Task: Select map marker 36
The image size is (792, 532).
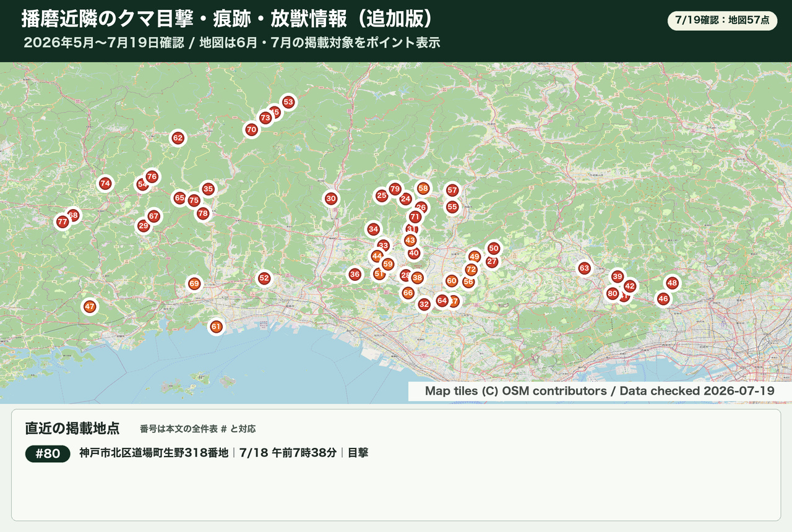Action: [x=355, y=275]
